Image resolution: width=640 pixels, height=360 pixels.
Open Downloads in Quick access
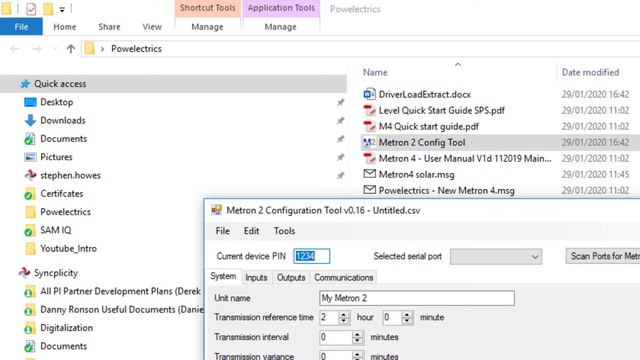[62, 120]
